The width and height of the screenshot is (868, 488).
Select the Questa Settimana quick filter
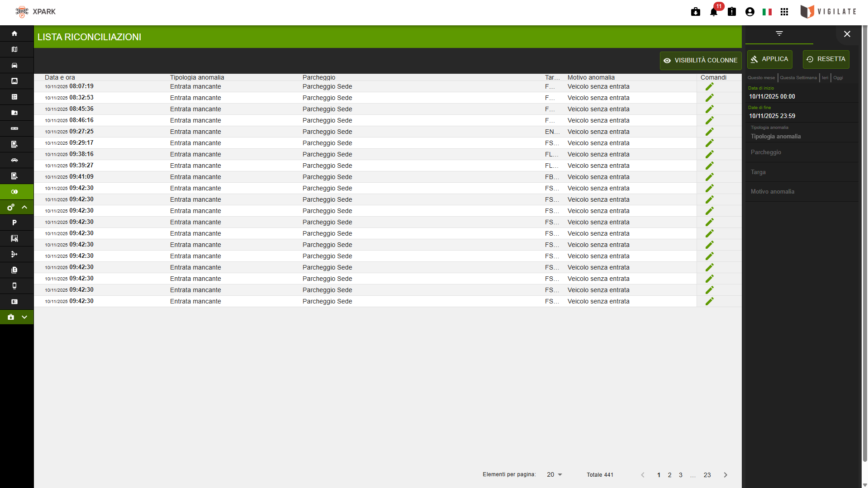[798, 78]
